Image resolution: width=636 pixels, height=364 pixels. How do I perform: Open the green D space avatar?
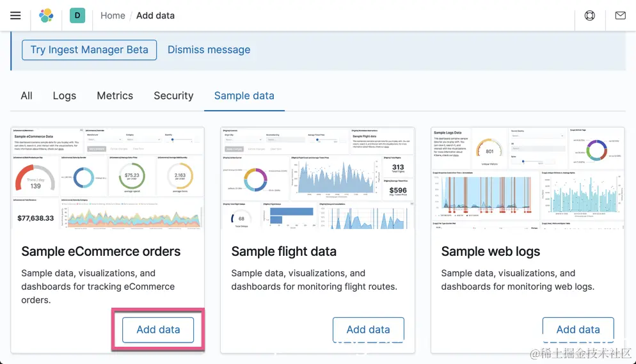[x=77, y=15]
